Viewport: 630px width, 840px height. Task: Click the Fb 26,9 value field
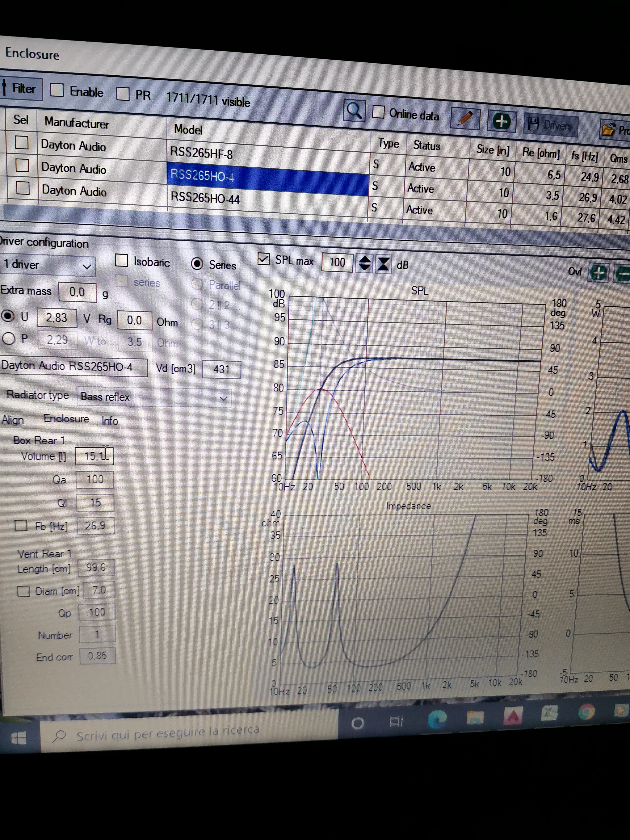95,526
